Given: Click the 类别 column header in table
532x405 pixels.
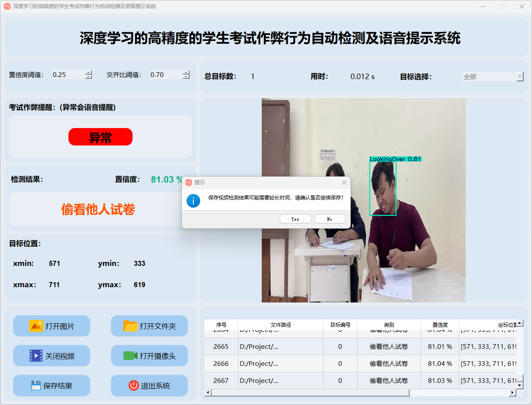Looking at the screenshot, I should [x=388, y=325].
